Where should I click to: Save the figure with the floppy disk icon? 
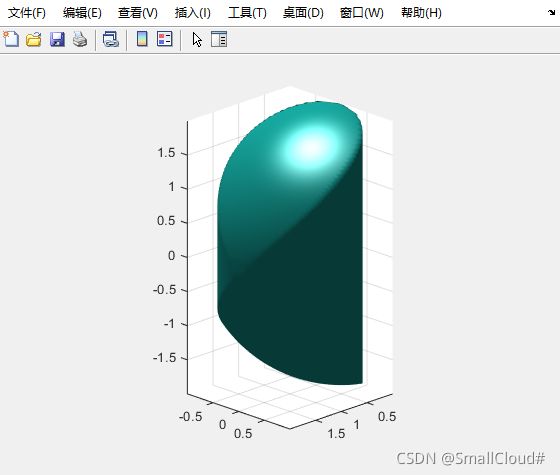pos(57,39)
